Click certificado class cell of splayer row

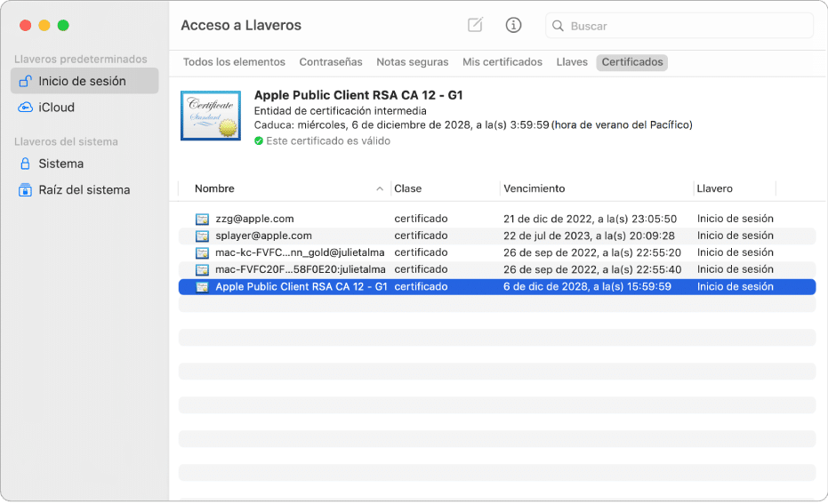point(421,236)
